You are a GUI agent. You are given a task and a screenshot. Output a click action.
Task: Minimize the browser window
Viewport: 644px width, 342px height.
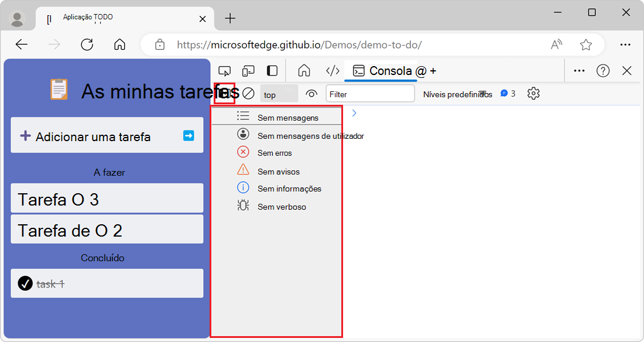pos(558,13)
